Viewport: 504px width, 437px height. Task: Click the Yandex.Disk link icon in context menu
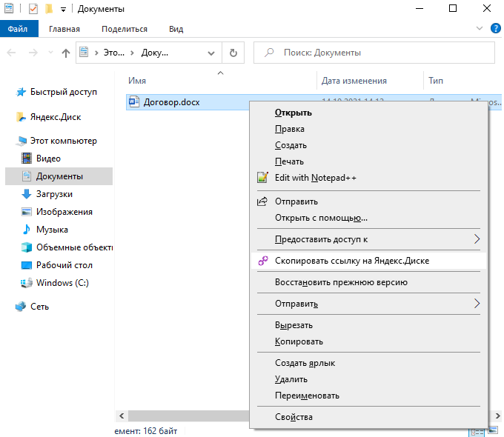262,261
